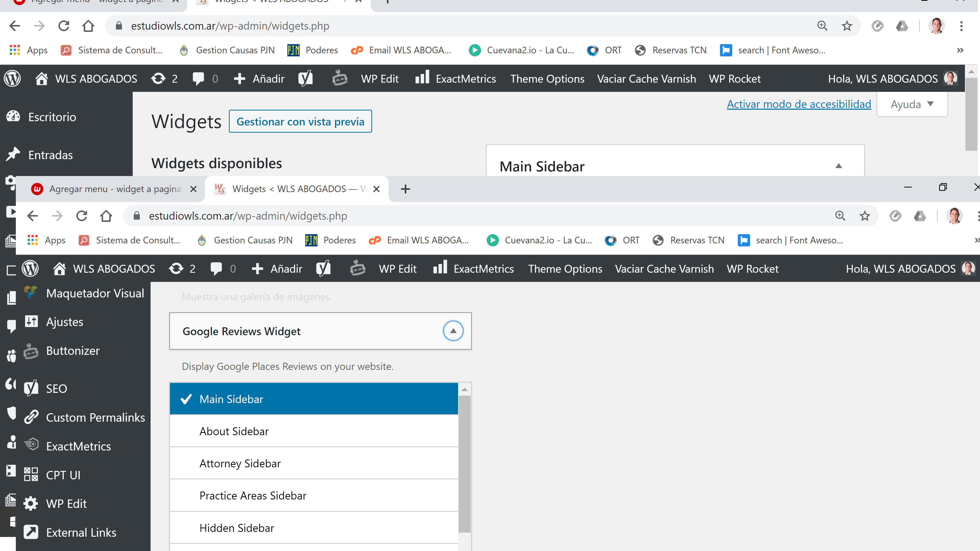Bookmark page with star in front window
This screenshot has width=980, height=551.
(x=865, y=216)
